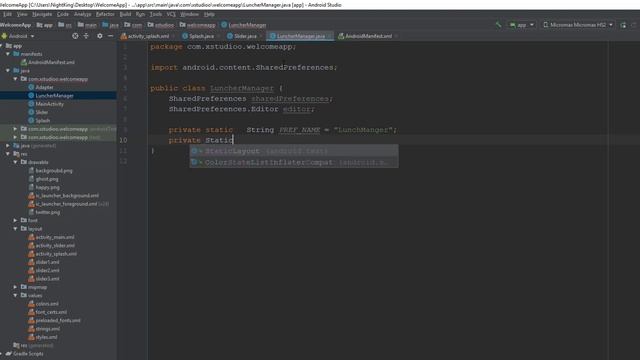Screen dimensions: 640x360
Task: Select the Slider class in tree
Action: (x=38, y=112)
